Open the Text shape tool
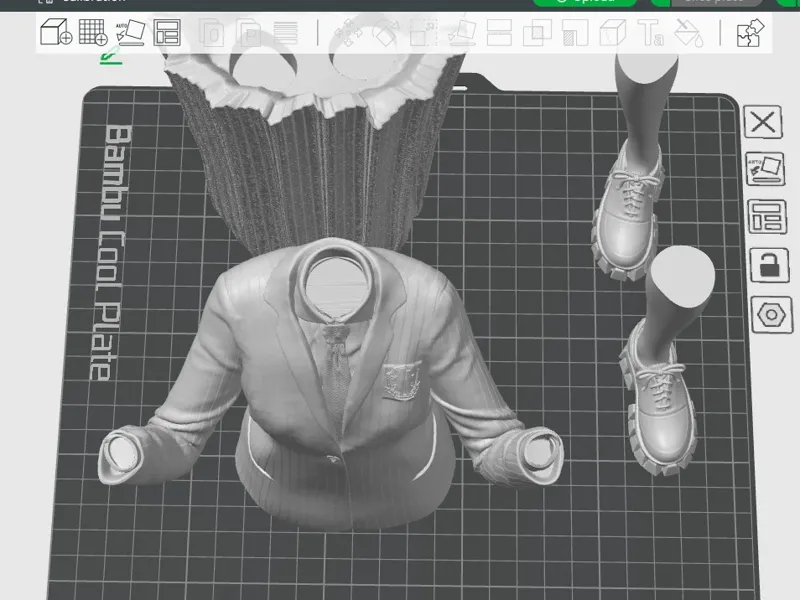The image size is (800, 600). tap(651, 33)
